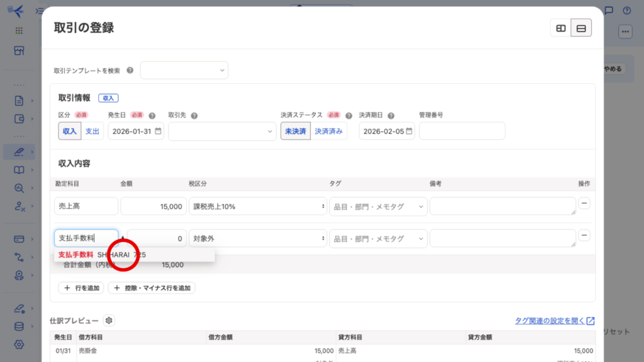The height and width of the screenshot is (362, 644).
Task: Delete the 支払手数料 row using minus button
Action: click(584, 235)
